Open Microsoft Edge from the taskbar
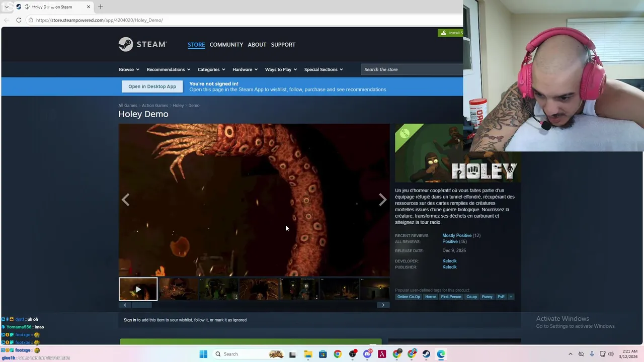 [x=441, y=354]
